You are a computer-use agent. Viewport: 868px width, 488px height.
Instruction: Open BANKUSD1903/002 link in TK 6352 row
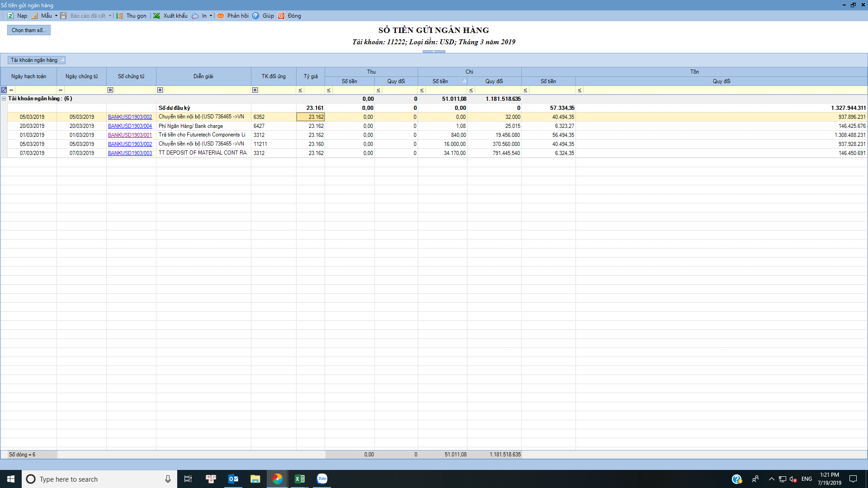coord(130,117)
